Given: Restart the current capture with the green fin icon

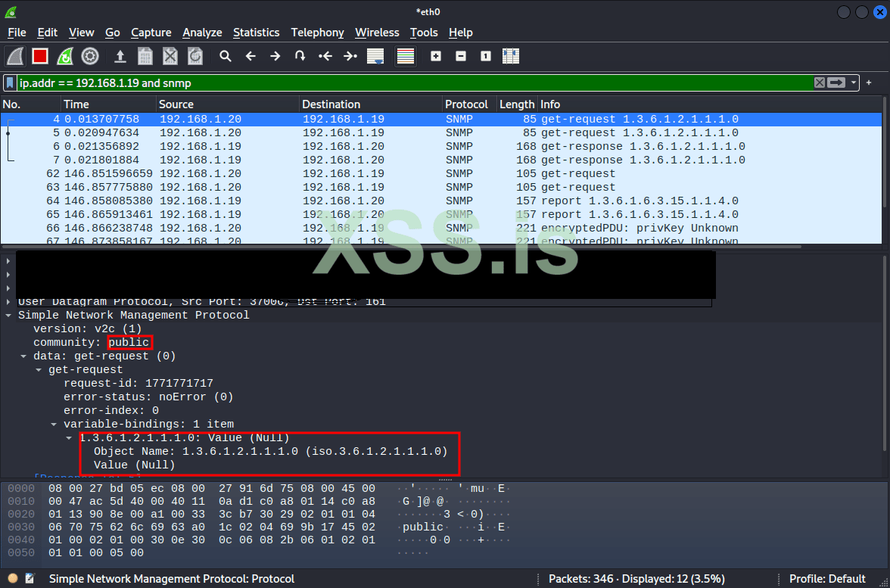Looking at the screenshot, I should (x=65, y=56).
